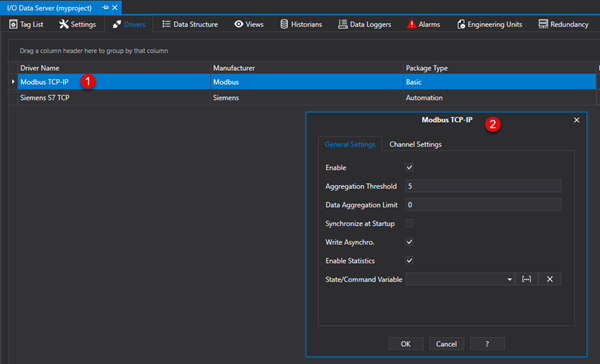Toggle the Write Asynchro. checkbox
Viewport: 600px width, 364px height.
click(409, 242)
